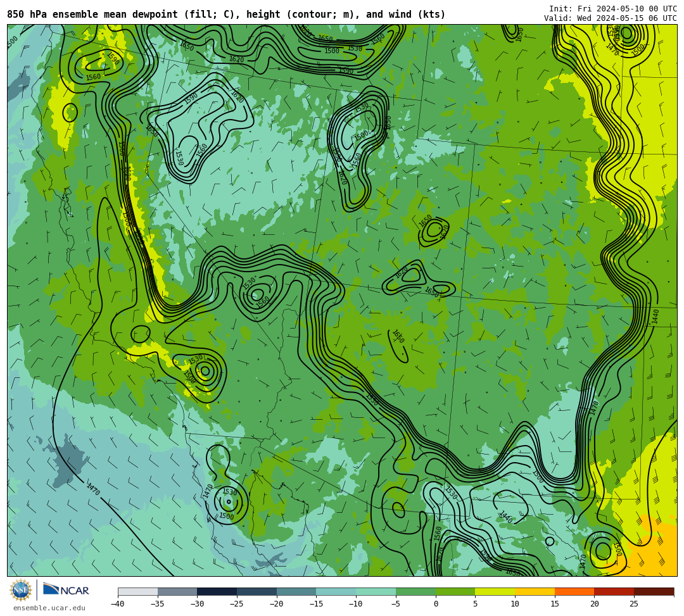684x616 pixels.
Task: Pick the olive green 0 to 5 colorbar swatch
Action: [455, 591]
